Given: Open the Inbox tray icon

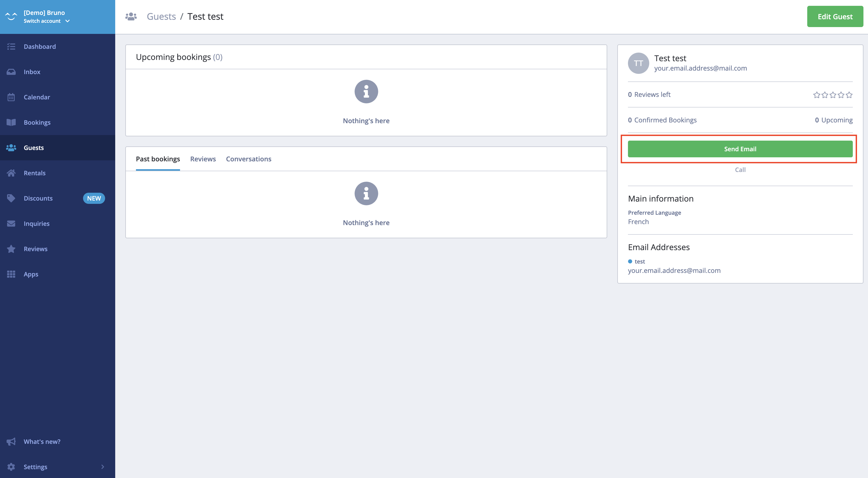Looking at the screenshot, I should coord(11,72).
